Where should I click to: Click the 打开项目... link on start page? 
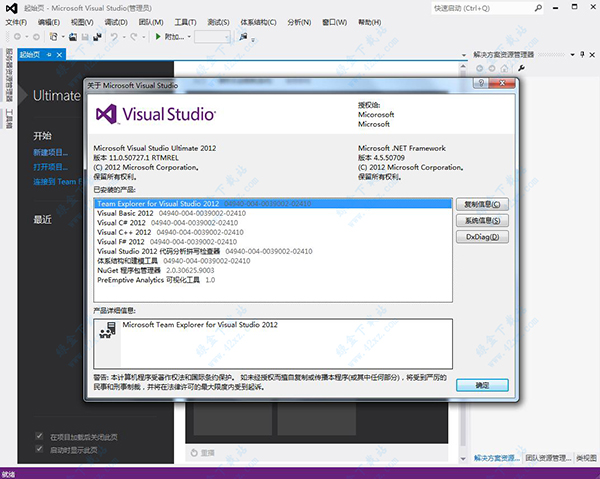point(51,167)
